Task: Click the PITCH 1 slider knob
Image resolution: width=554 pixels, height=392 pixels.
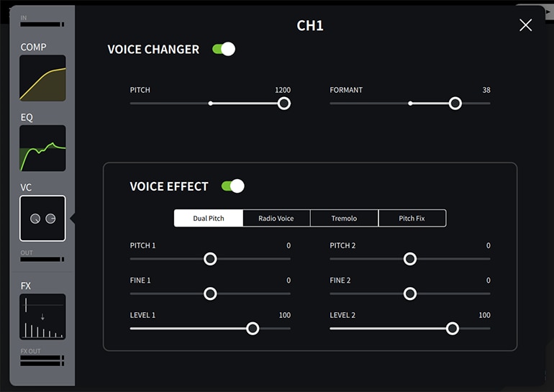Action: (210, 259)
